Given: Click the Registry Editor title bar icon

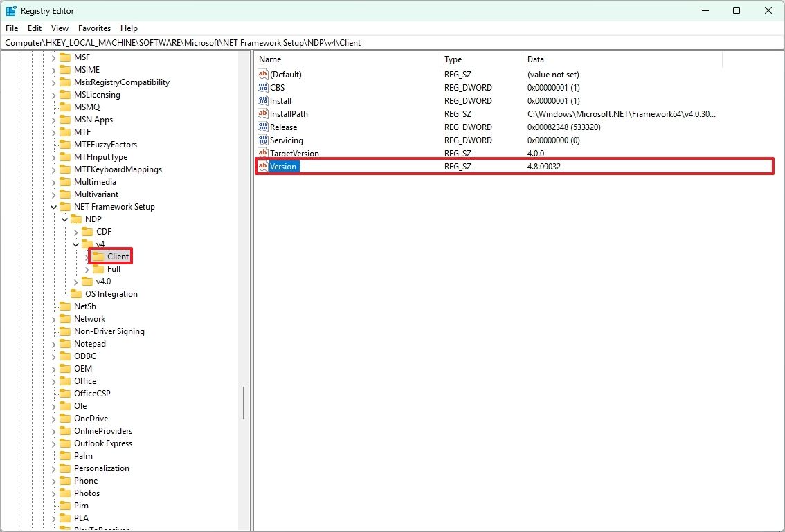Looking at the screenshot, I should pos(10,10).
